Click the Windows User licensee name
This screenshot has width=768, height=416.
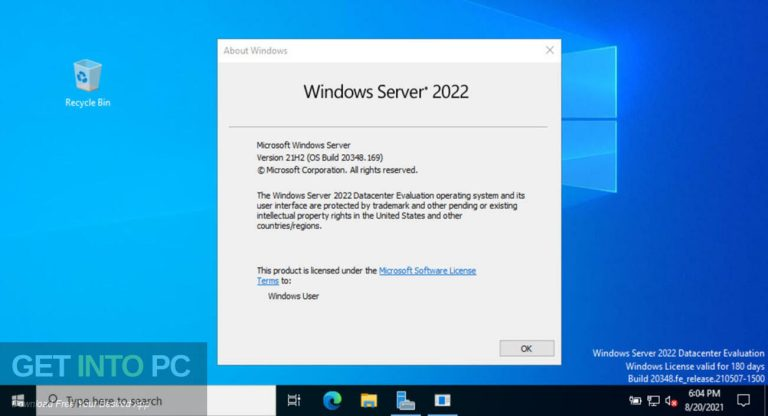293,296
